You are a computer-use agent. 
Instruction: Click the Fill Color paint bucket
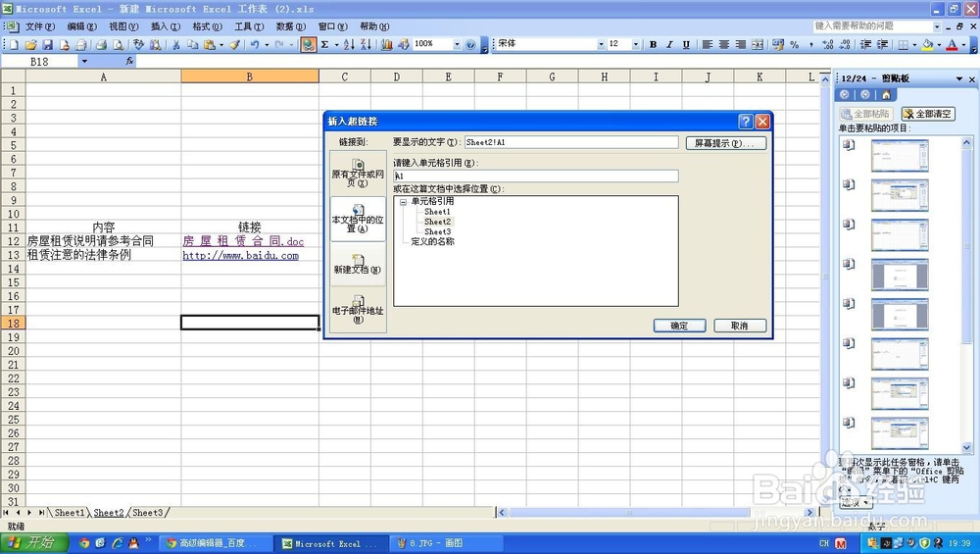[927, 44]
